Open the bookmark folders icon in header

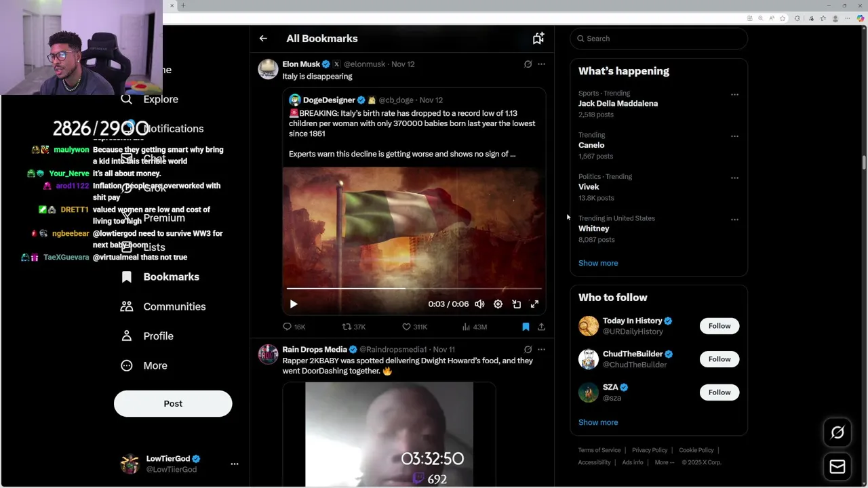coord(538,39)
